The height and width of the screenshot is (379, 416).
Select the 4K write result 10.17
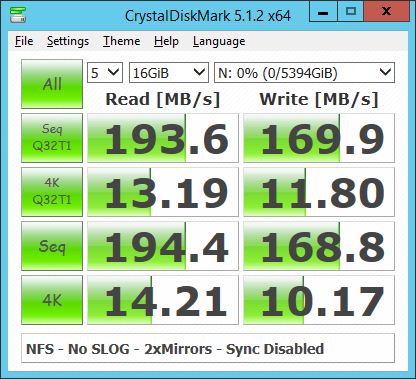pos(319,300)
